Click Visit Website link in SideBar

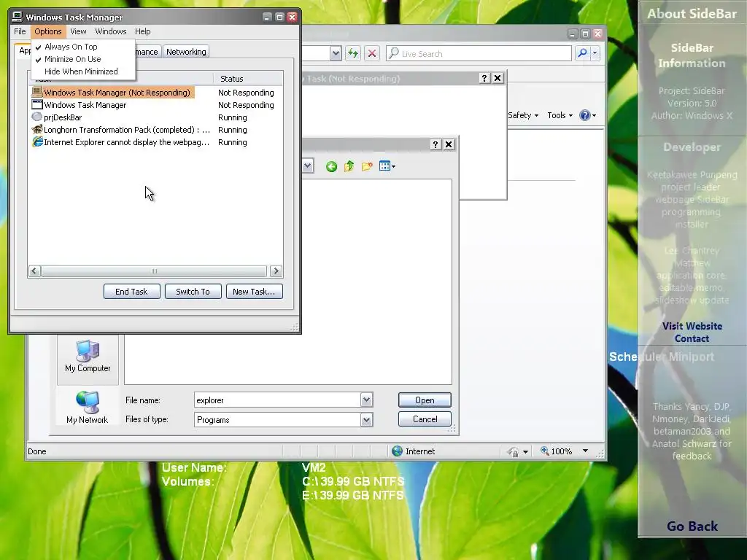[x=692, y=326]
